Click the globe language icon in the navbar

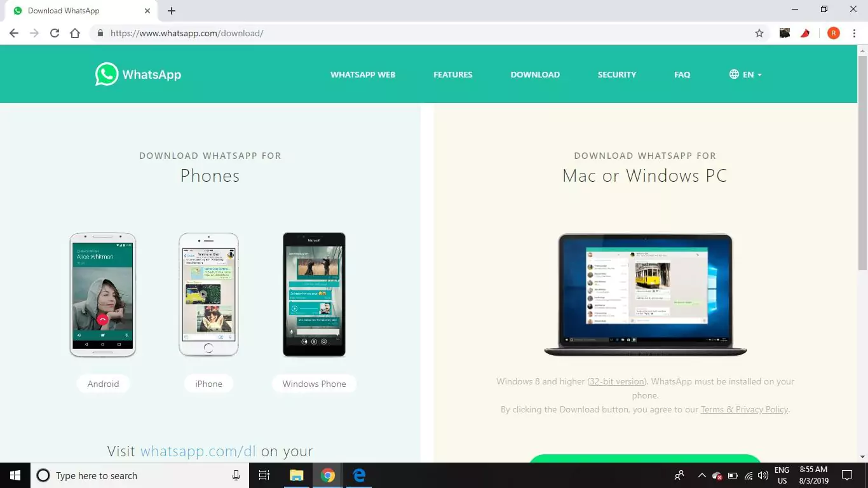tap(733, 74)
